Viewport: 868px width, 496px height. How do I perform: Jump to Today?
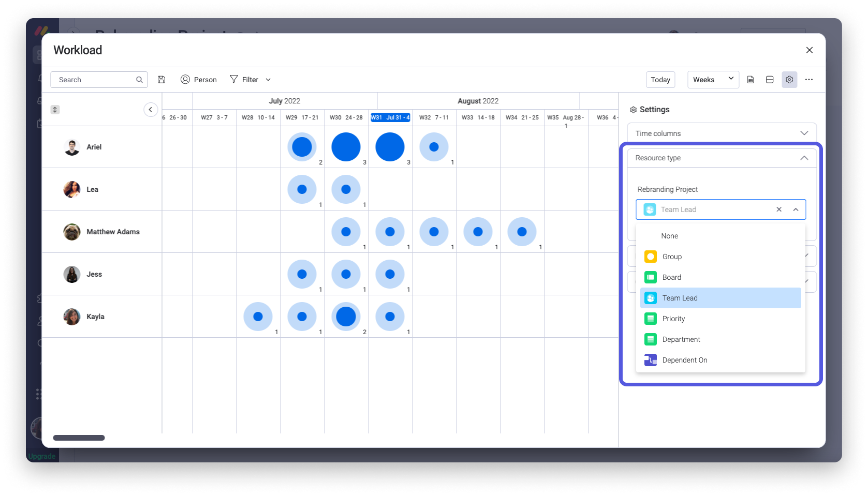click(x=660, y=80)
